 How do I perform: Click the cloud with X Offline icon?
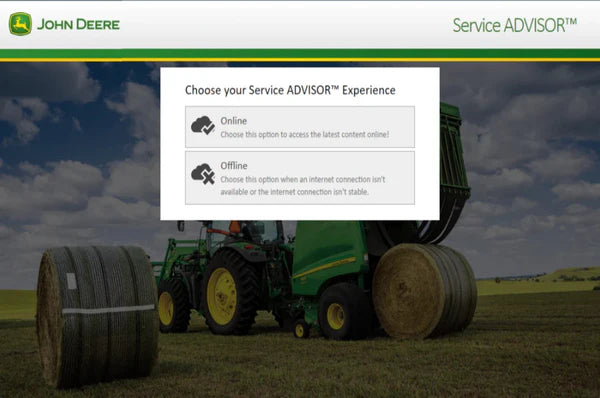click(x=202, y=174)
